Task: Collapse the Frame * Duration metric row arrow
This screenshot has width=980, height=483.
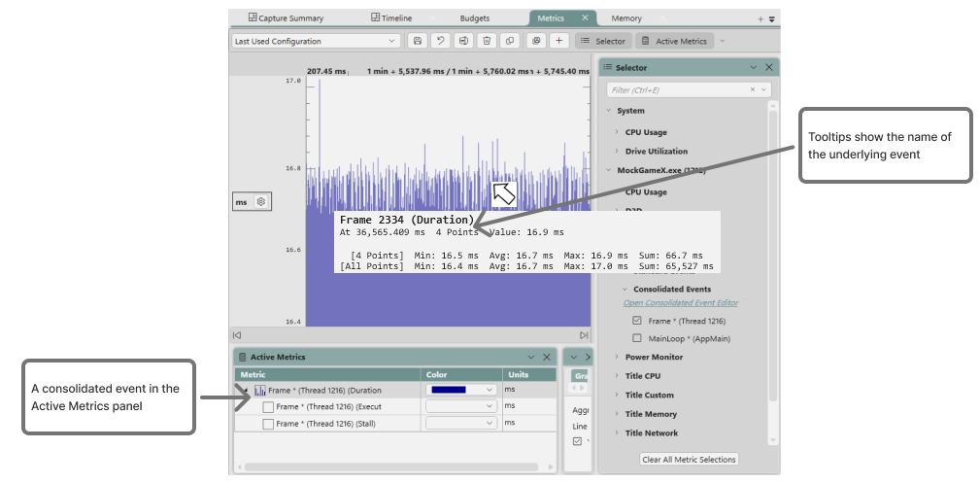Action: point(246,391)
